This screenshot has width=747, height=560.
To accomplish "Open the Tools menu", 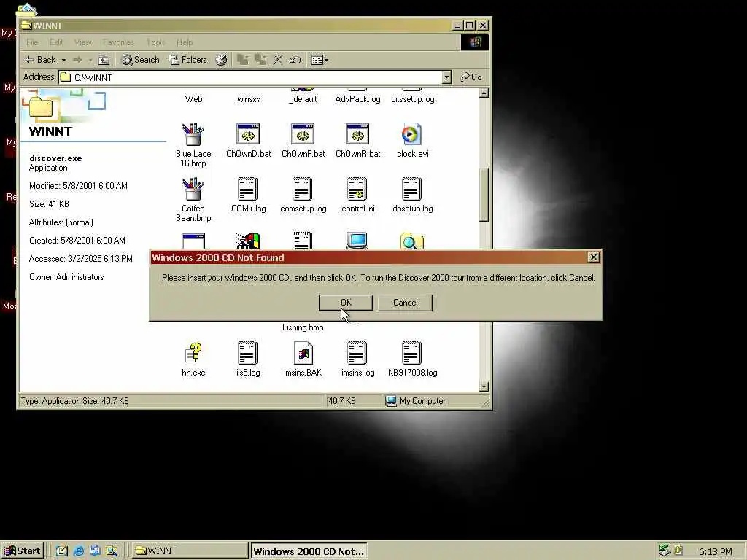I will [155, 42].
